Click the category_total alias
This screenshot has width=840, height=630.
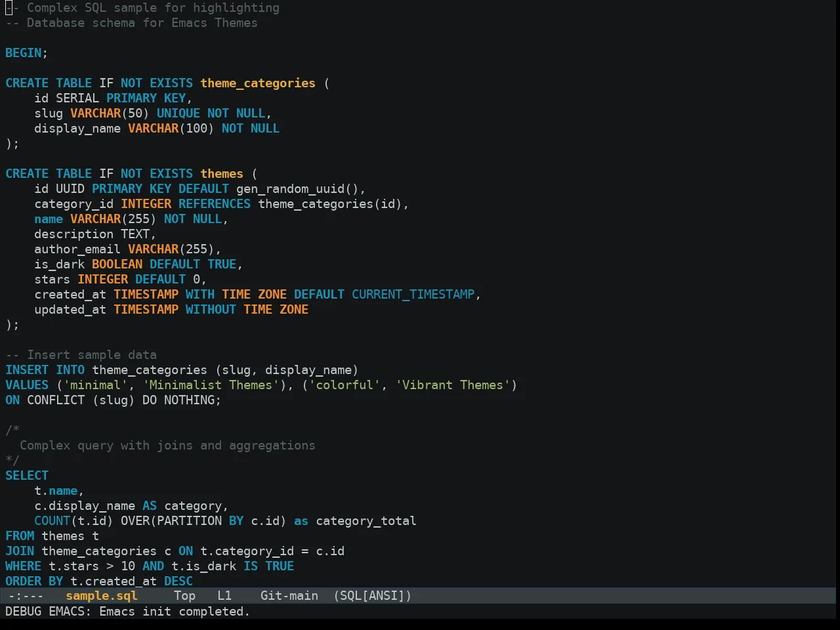coord(366,521)
